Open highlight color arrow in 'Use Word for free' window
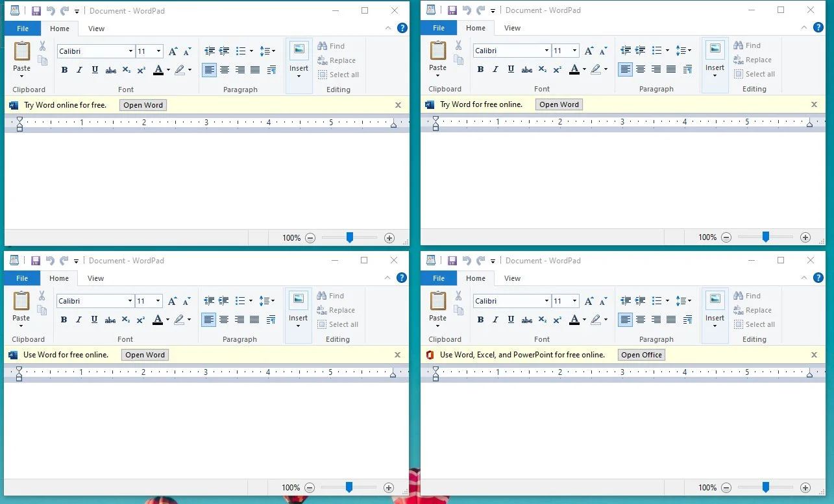Screen dimensions: 834x504 point(189,320)
